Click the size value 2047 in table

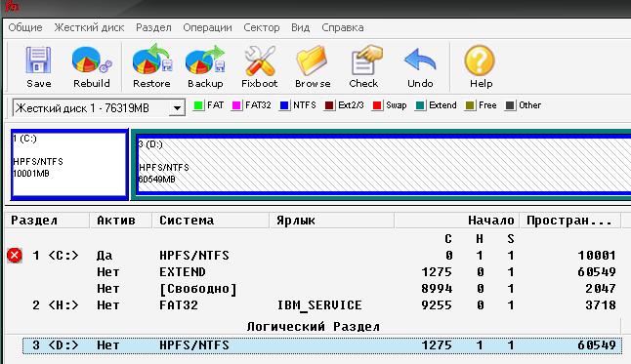601,289
